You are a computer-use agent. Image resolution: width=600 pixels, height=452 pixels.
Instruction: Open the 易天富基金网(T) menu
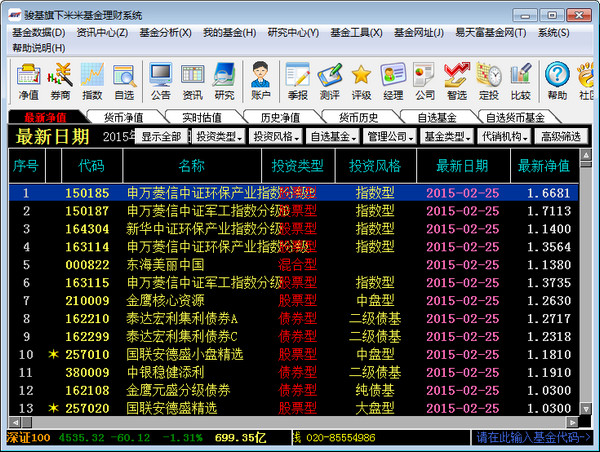[491, 33]
